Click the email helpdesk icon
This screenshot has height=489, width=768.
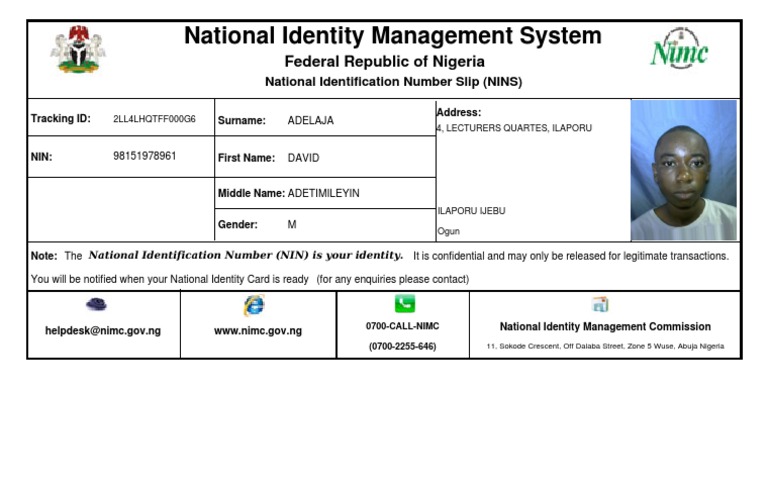96,304
